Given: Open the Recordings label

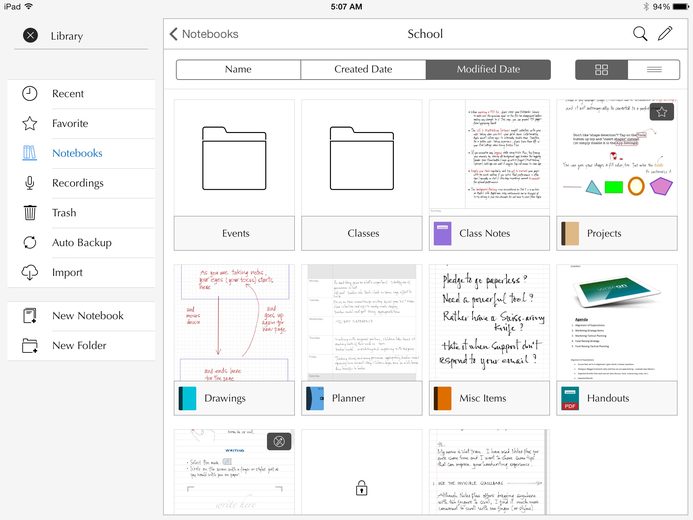Looking at the screenshot, I should [x=78, y=183].
